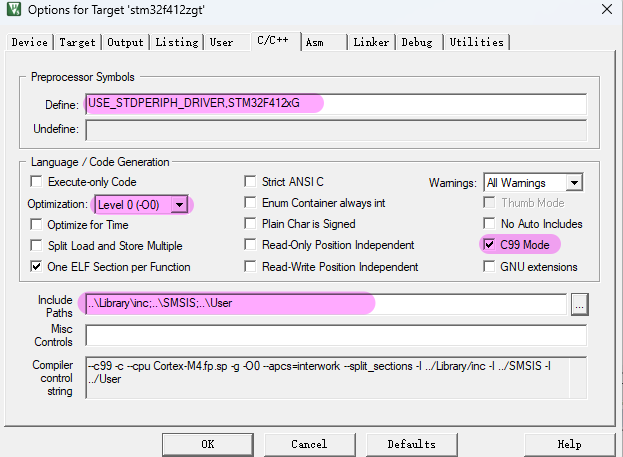Open the Linker tab
This screenshot has height=457, width=623.
click(371, 42)
